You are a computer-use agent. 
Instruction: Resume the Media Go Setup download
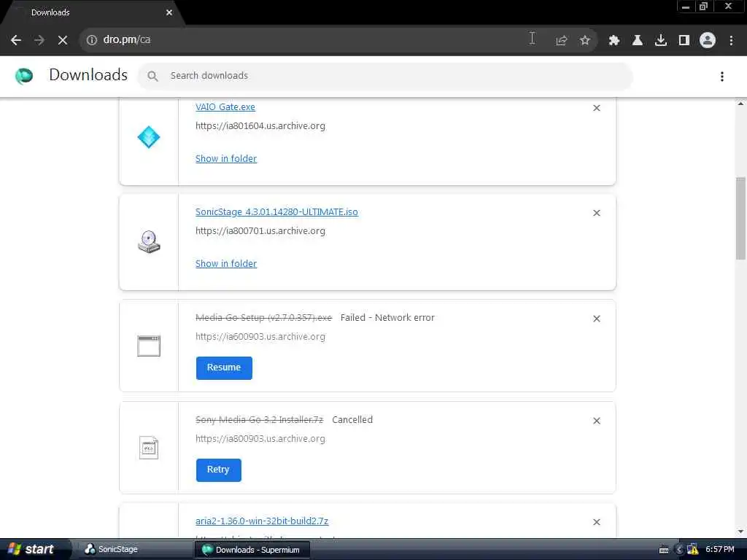224,367
